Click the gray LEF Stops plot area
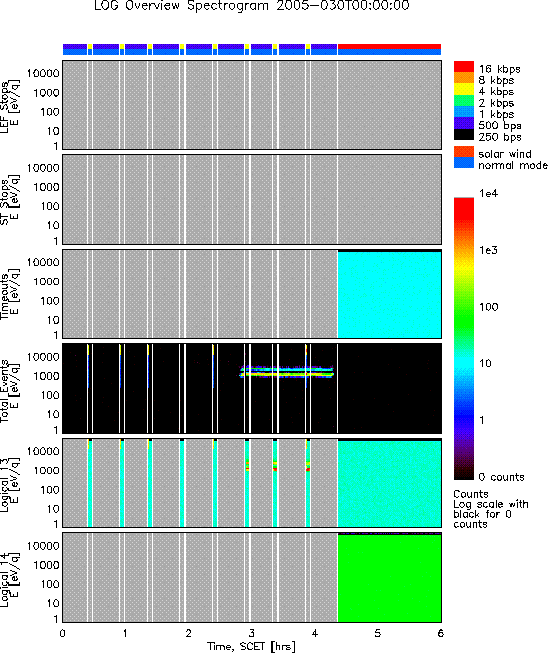The image size is (548, 653). pos(252,105)
